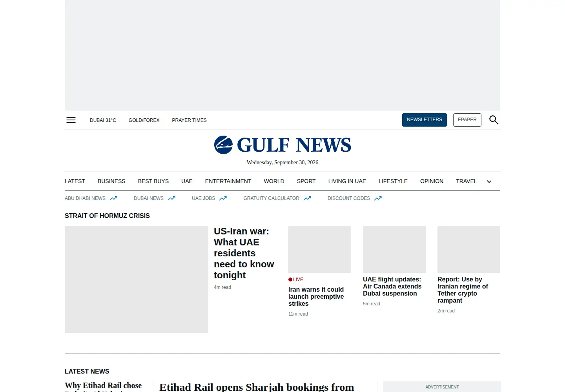Image resolution: width=565 pixels, height=392 pixels.
Task: Click thumbnail above Iran warns article
Action: 320,249
